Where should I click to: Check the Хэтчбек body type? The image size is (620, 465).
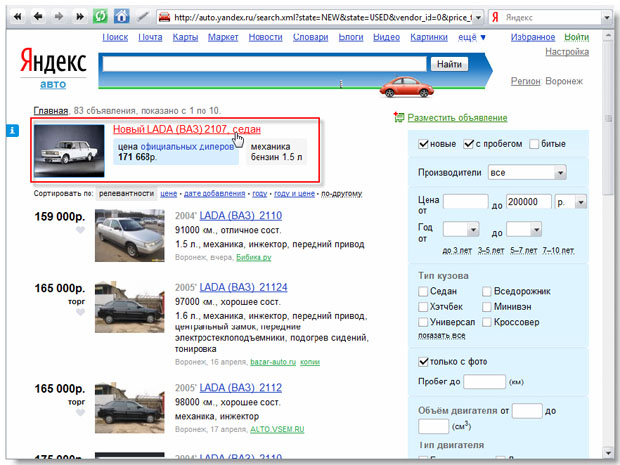[423, 307]
